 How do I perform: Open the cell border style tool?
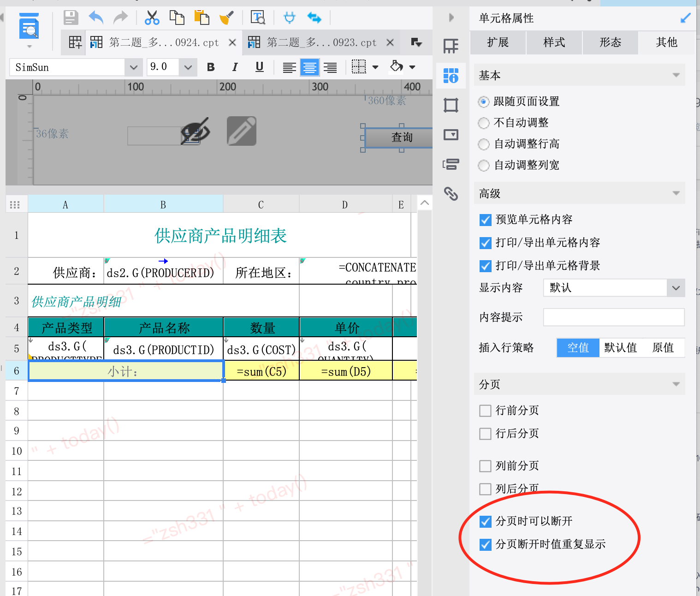pyautogui.click(x=359, y=67)
